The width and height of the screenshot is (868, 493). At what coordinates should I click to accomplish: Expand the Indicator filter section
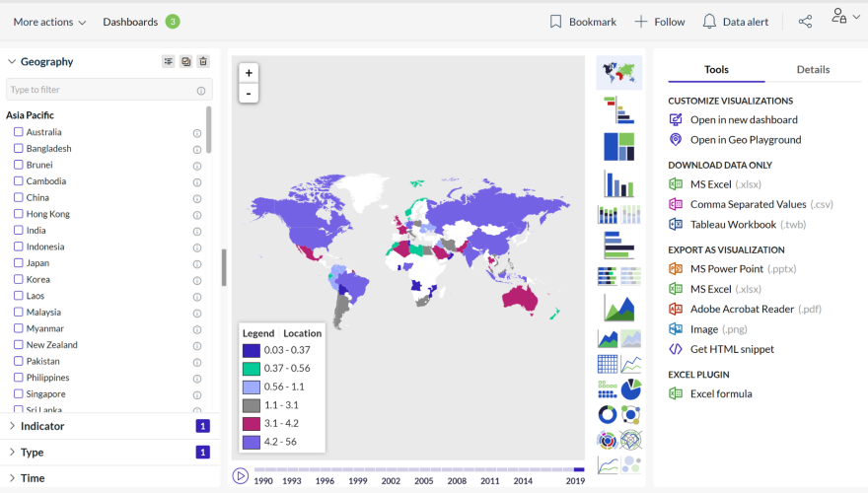coord(42,426)
